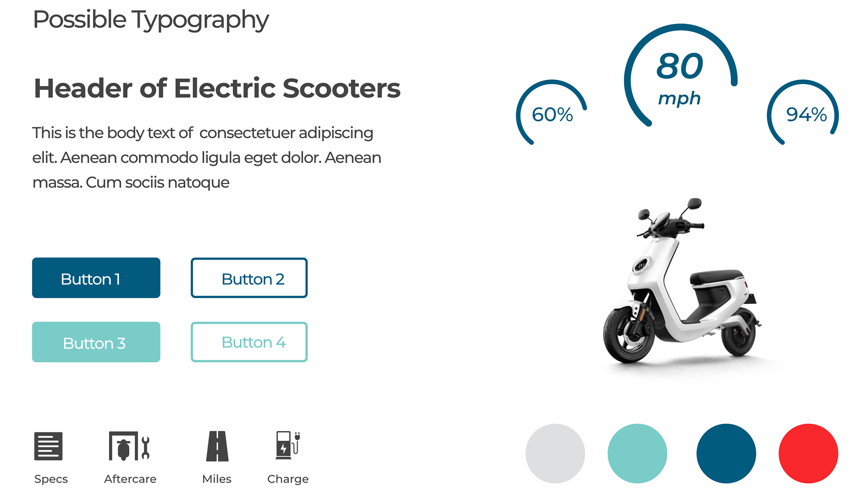Click the 80 mph speed gauge
The height and width of the screenshot is (490, 868).
pyautogui.click(x=680, y=77)
